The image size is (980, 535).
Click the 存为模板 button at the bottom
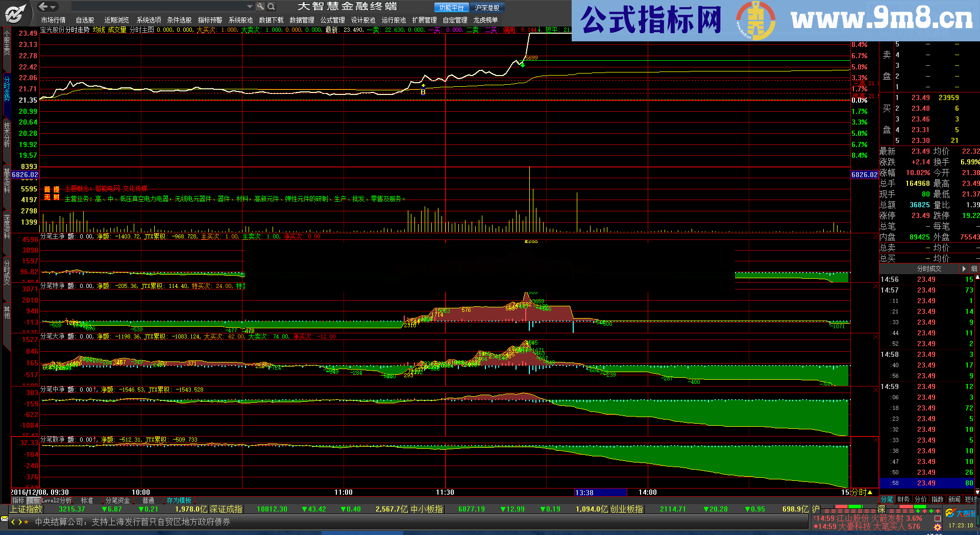(180, 500)
